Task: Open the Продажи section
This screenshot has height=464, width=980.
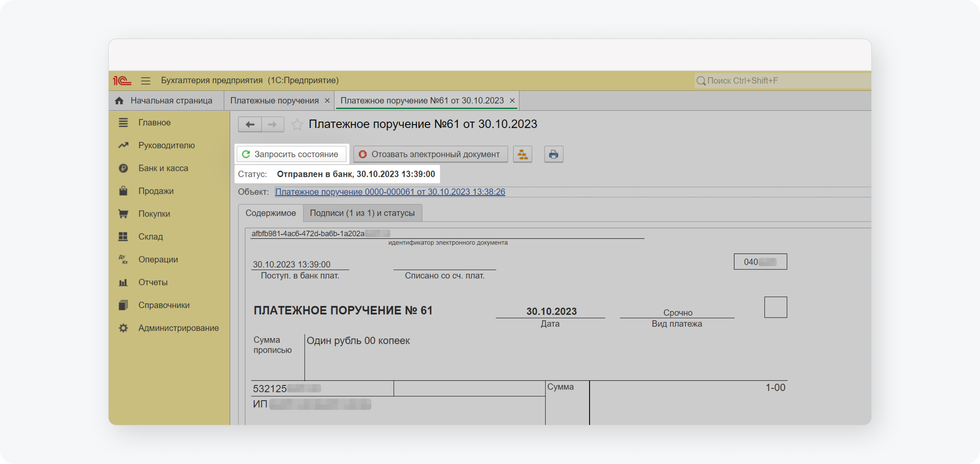Action: 156,191
